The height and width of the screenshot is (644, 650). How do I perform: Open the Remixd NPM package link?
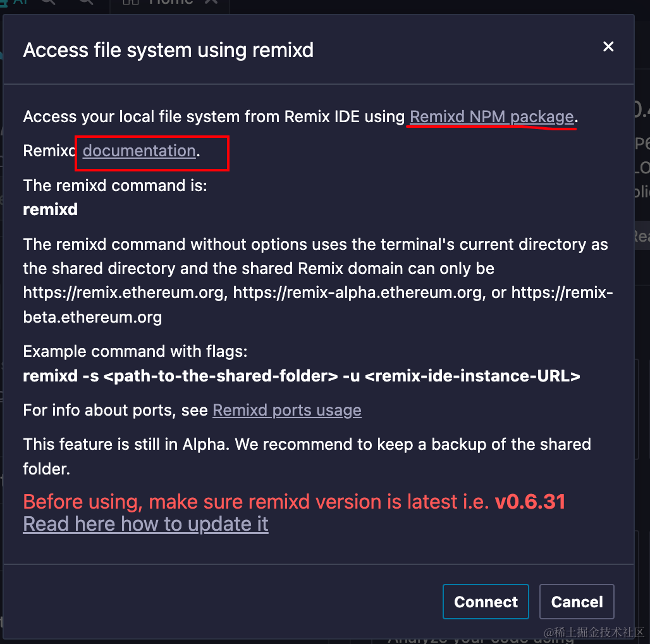point(492,116)
